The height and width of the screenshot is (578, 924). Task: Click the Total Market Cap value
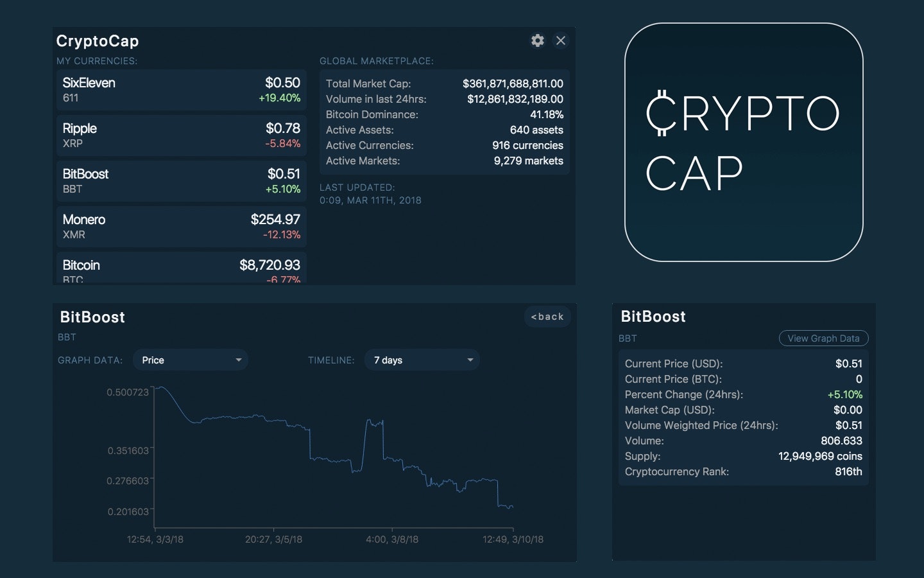pos(513,83)
